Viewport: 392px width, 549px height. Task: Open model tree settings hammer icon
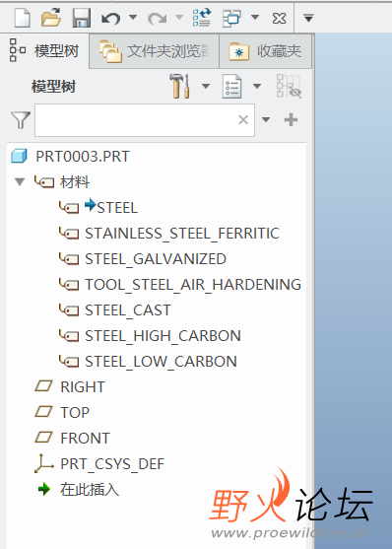click(x=180, y=86)
